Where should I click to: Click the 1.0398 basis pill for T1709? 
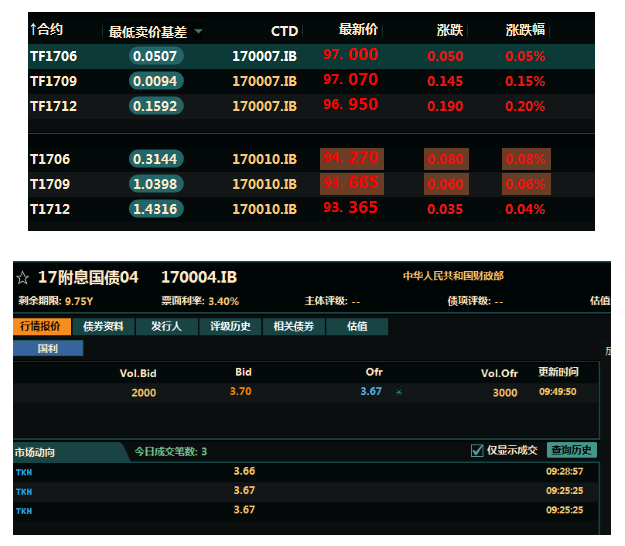coord(156,184)
